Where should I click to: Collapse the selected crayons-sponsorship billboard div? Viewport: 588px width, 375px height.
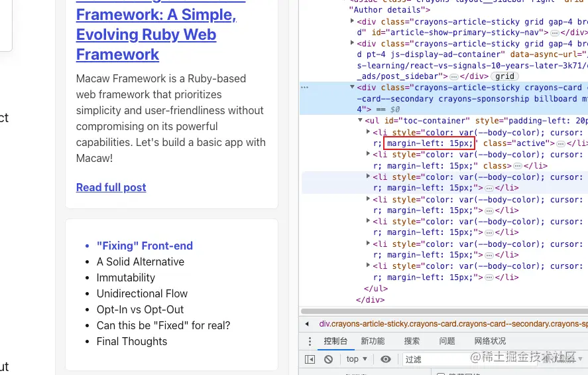(352, 87)
